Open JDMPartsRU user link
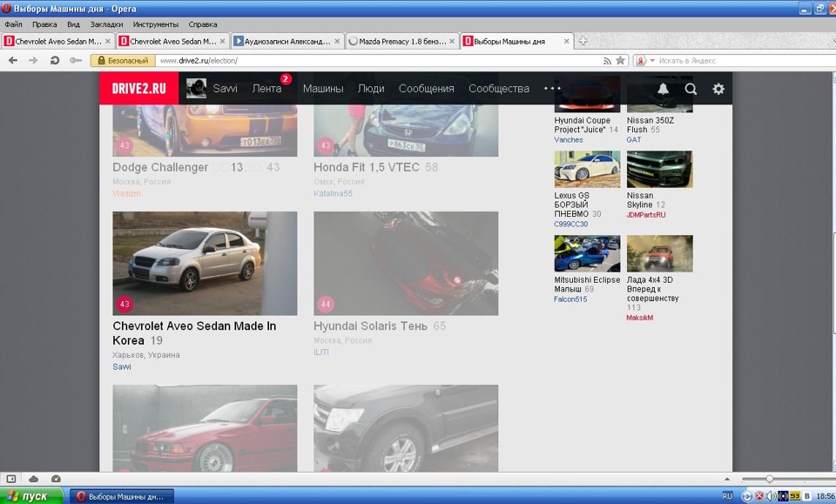836x504 pixels. pyautogui.click(x=645, y=215)
